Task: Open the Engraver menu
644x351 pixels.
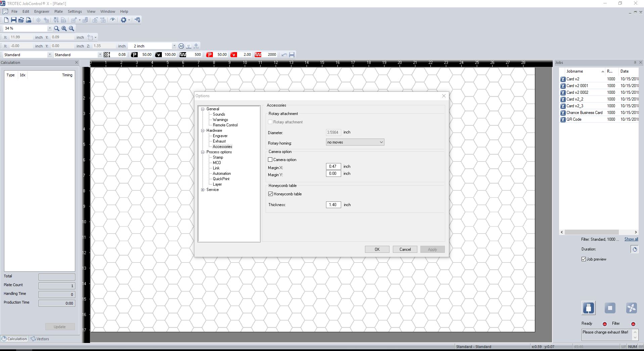Action: click(x=42, y=11)
